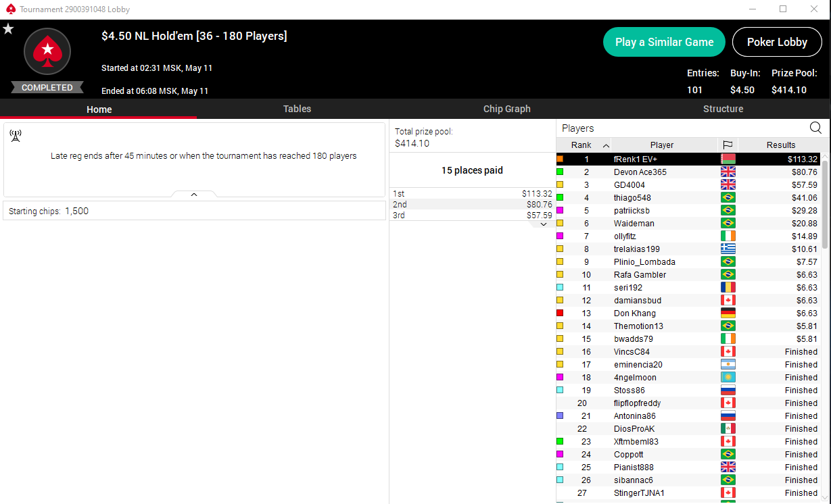The height and width of the screenshot is (504, 831).
Task: Open the Chip Graph tab
Action: click(507, 109)
